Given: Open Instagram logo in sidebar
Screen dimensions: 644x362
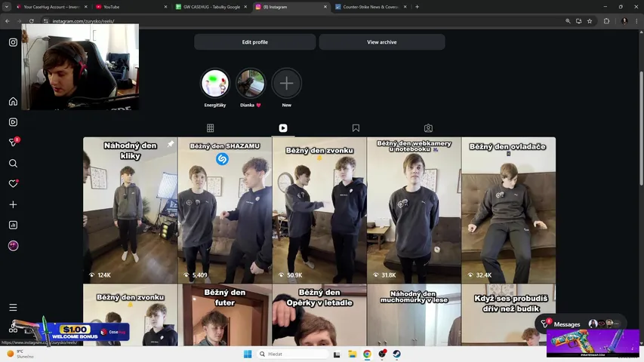Looking at the screenshot, I should (x=13, y=42).
